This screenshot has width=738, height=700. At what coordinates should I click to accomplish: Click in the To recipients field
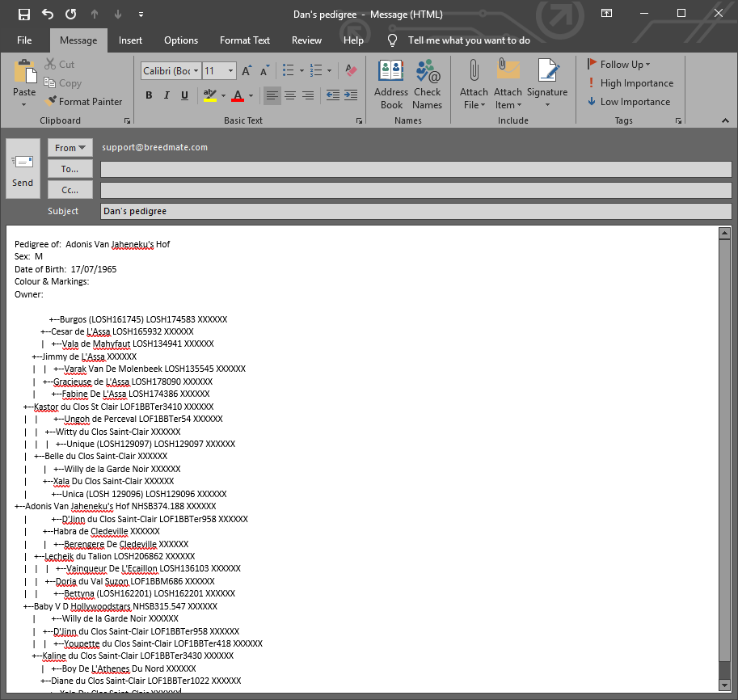(x=416, y=170)
